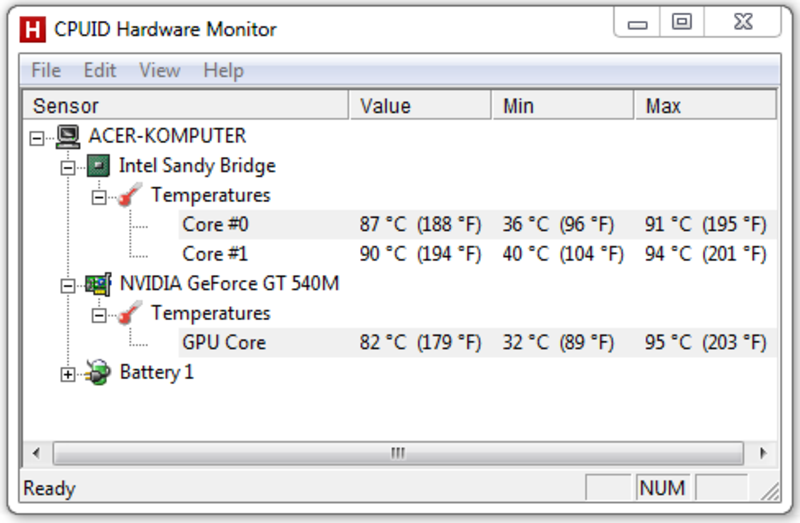Screen dimensions: 800x523
Task: Open the File menu
Action: pyautogui.click(x=46, y=70)
